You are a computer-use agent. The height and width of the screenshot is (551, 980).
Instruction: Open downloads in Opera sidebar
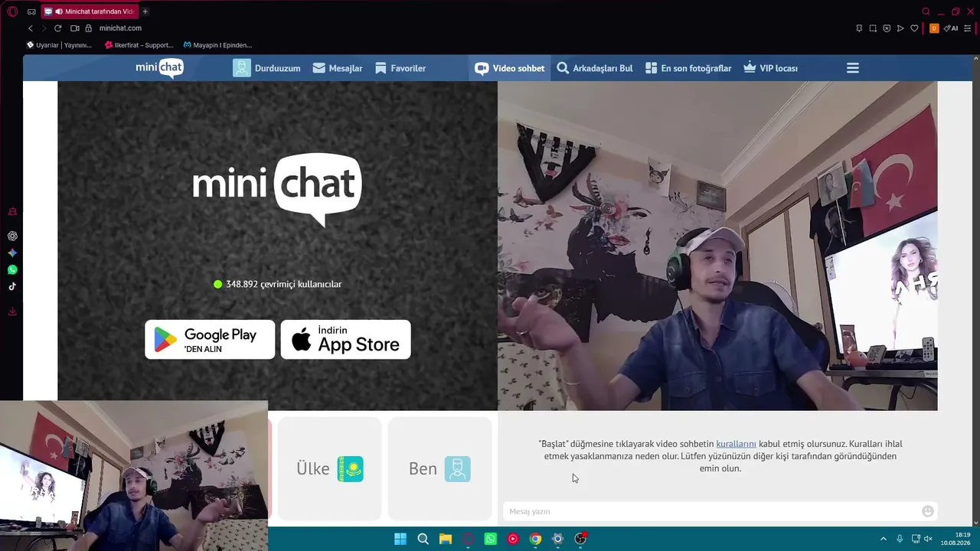12,311
